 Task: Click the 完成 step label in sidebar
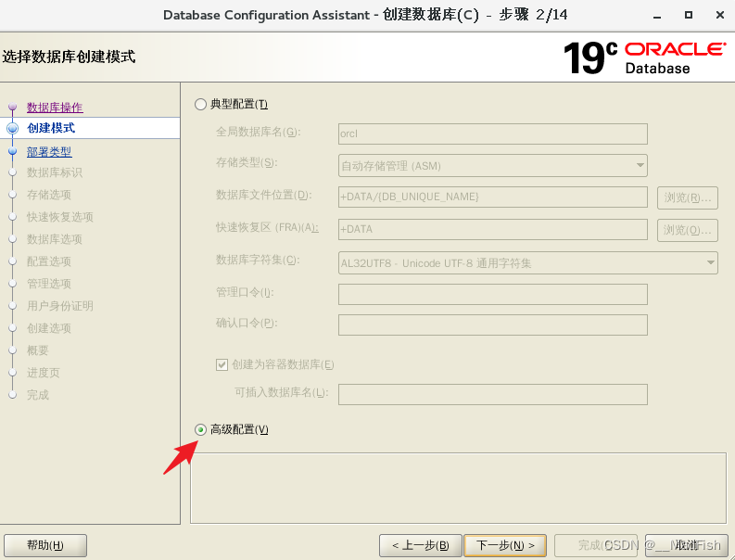pos(37,395)
